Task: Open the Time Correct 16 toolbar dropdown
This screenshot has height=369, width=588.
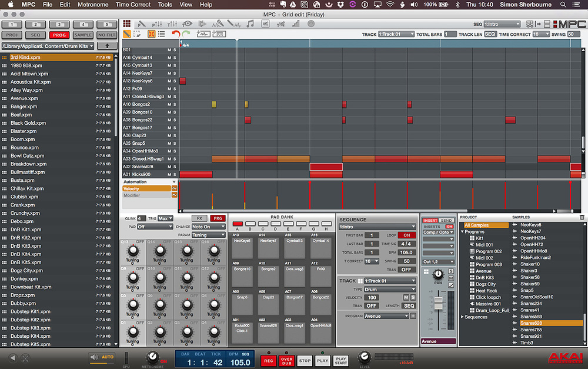Action: (x=541, y=34)
